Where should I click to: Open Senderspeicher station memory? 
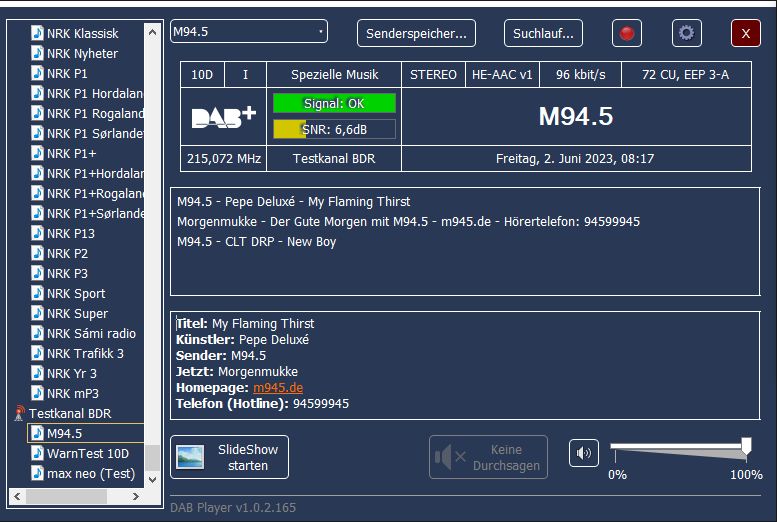click(416, 33)
